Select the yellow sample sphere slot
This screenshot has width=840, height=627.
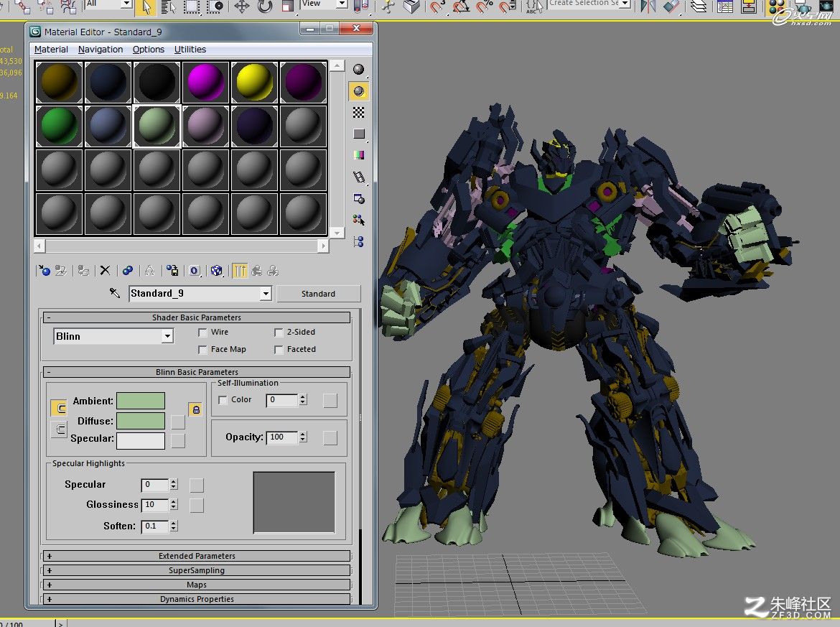(x=254, y=82)
